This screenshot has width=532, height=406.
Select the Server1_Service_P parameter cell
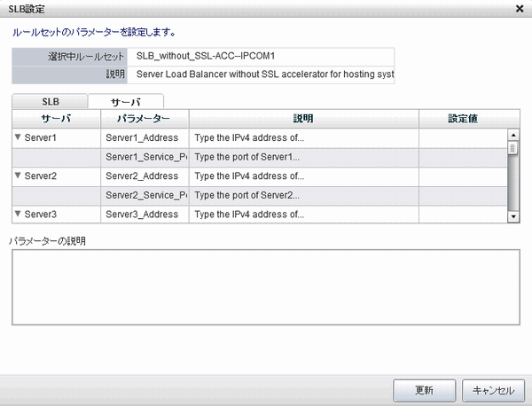pyautogui.click(x=145, y=158)
